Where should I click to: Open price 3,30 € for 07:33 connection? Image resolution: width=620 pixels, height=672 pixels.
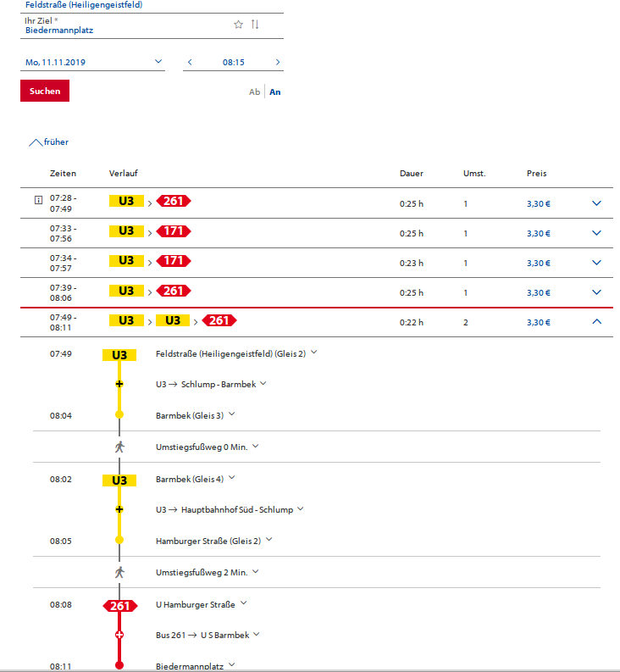click(539, 234)
